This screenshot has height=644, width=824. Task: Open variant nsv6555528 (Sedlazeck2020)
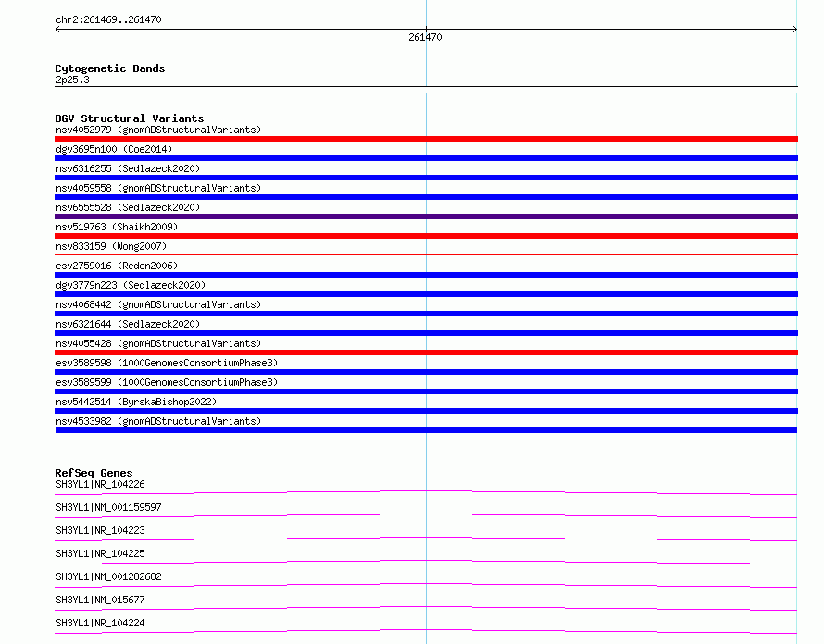(x=128, y=207)
